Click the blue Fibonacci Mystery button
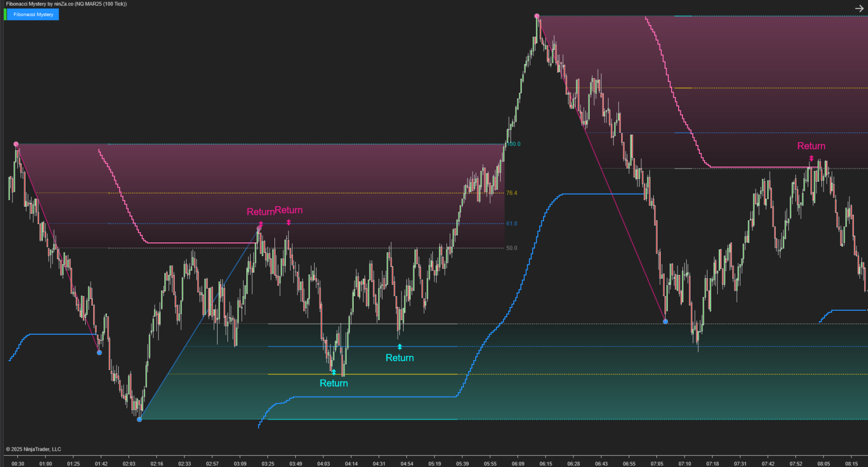Image resolution: width=868 pixels, height=467 pixels. (33, 15)
